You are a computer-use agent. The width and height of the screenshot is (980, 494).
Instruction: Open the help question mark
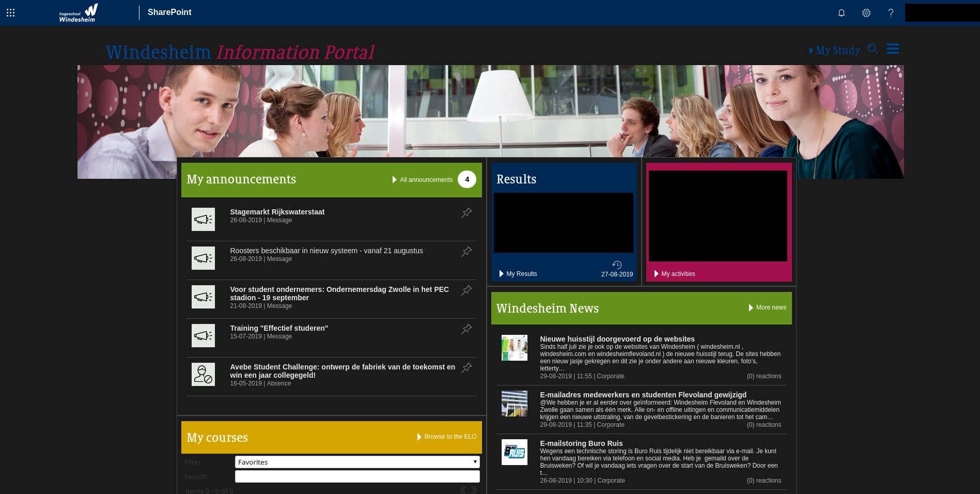tap(891, 13)
